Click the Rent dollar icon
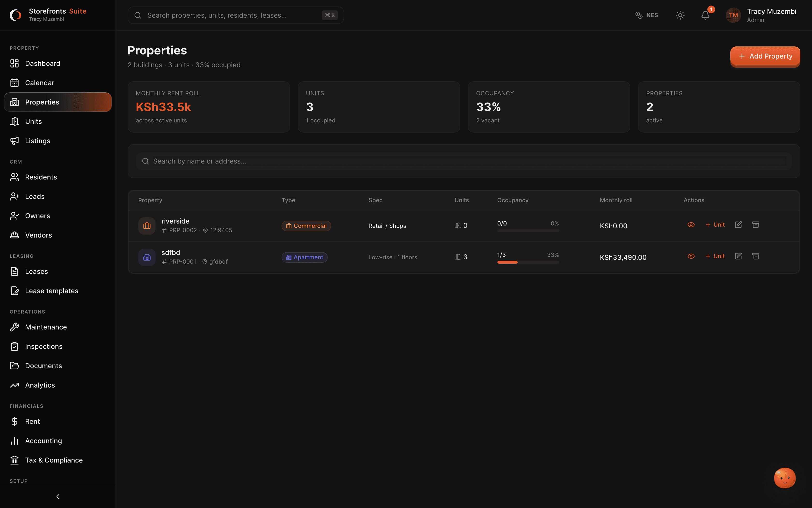 14,421
